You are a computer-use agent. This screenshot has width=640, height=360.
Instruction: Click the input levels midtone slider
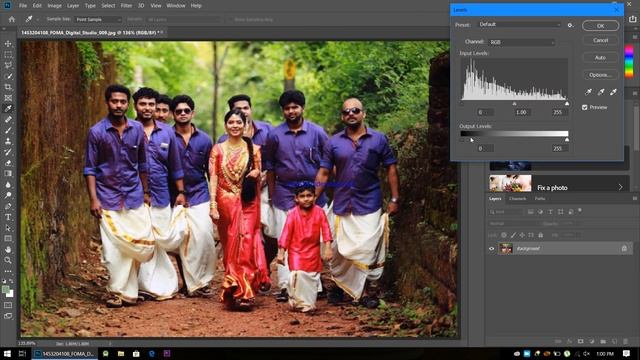click(514, 104)
